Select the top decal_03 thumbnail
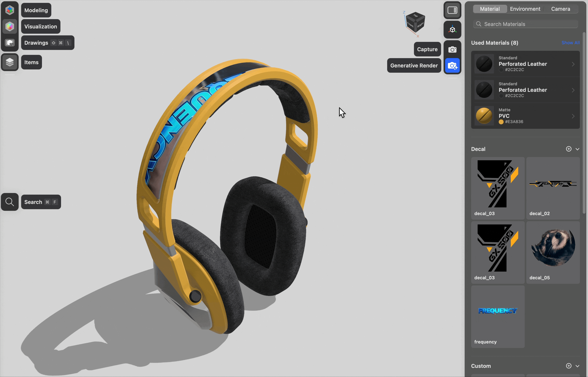 coord(498,188)
